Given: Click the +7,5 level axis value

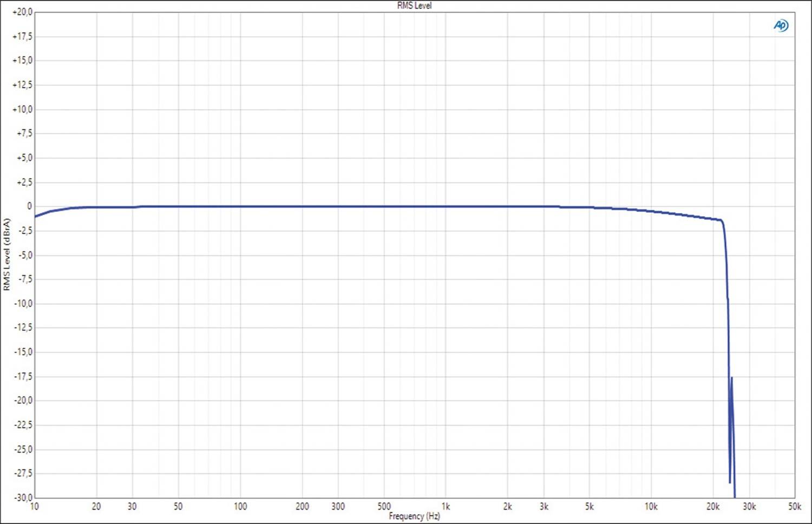Looking at the screenshot, I should (24, 133).
